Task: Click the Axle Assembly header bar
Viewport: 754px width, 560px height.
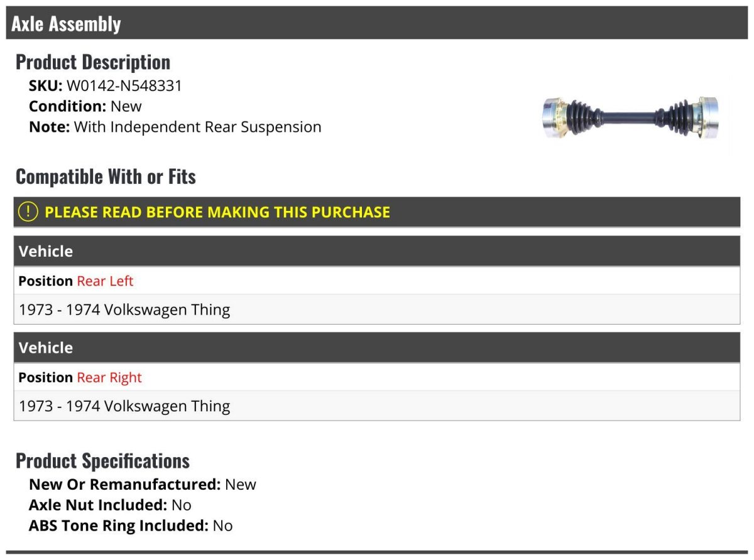Action: click(x=377, y=23)
